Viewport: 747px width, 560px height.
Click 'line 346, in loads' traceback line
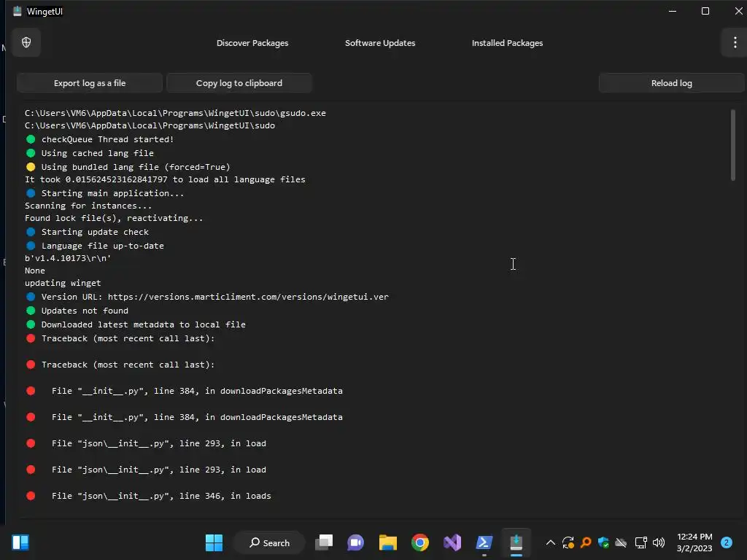(149, 496)
